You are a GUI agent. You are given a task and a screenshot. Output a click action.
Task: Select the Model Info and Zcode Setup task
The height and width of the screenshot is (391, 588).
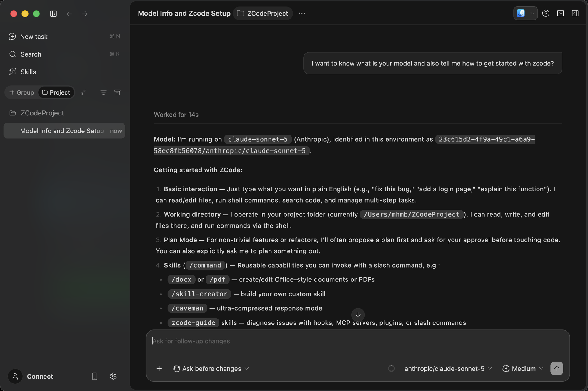click(64, 131)
